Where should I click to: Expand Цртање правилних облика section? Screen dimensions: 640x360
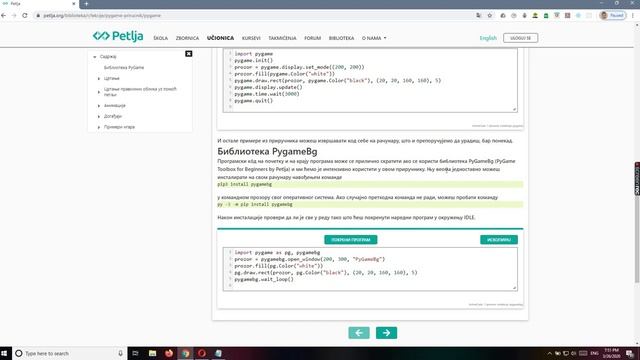[99, 92]
